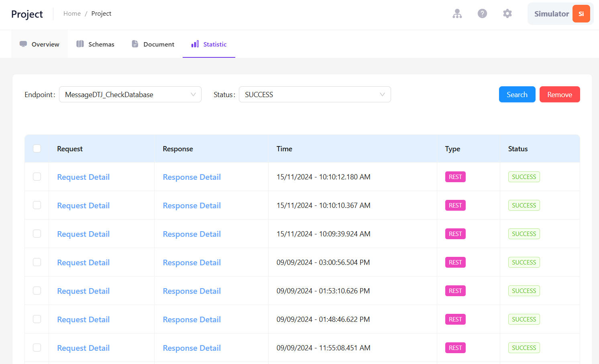The image size is (599, 364).
Task: Click the orange Si avatar badge
Action: pos(581,14)
